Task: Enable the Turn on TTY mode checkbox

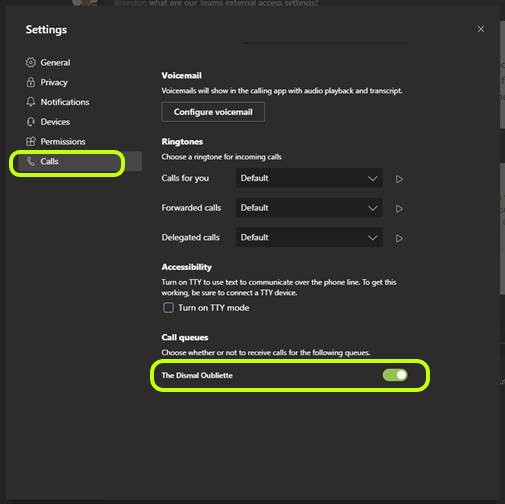Action: pos(168,308)
